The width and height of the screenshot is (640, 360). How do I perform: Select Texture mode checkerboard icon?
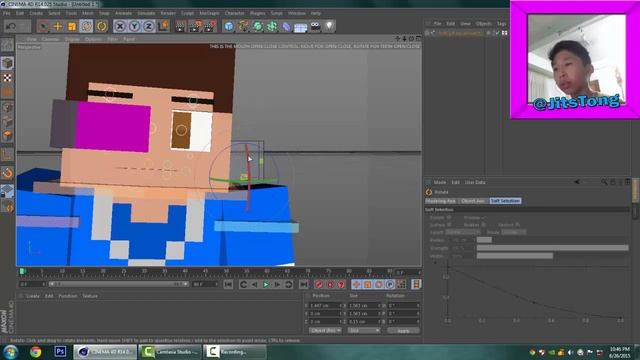[x=7, y=78]
